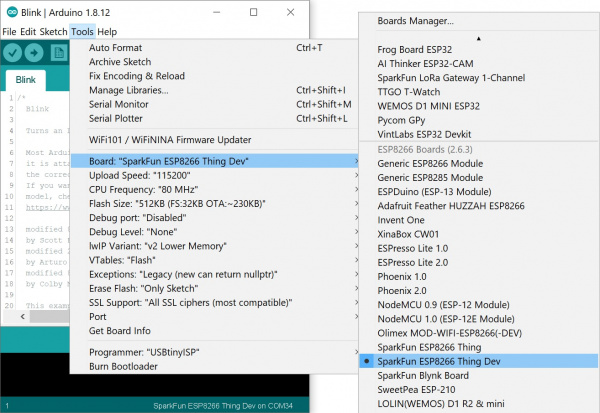This screenshot has height=413, width=600.
Task: Click the Tools menu
Action: tap(82, 32)
